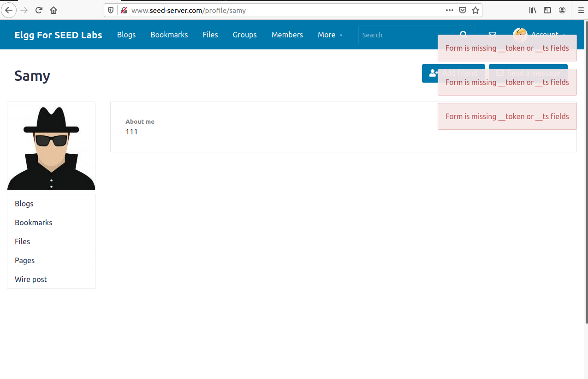
Task: Open Files in the profile side menu
Action: (51, 241)
